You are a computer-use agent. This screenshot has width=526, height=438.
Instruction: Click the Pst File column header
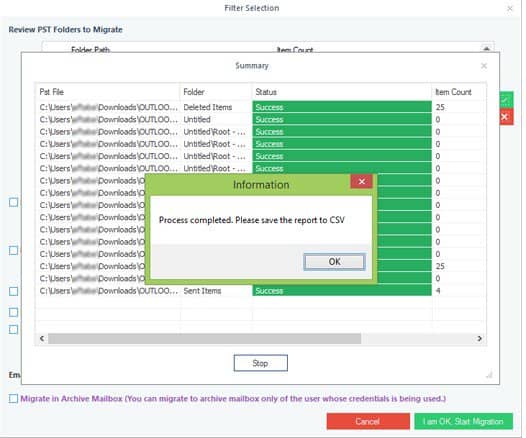(108, 92)
